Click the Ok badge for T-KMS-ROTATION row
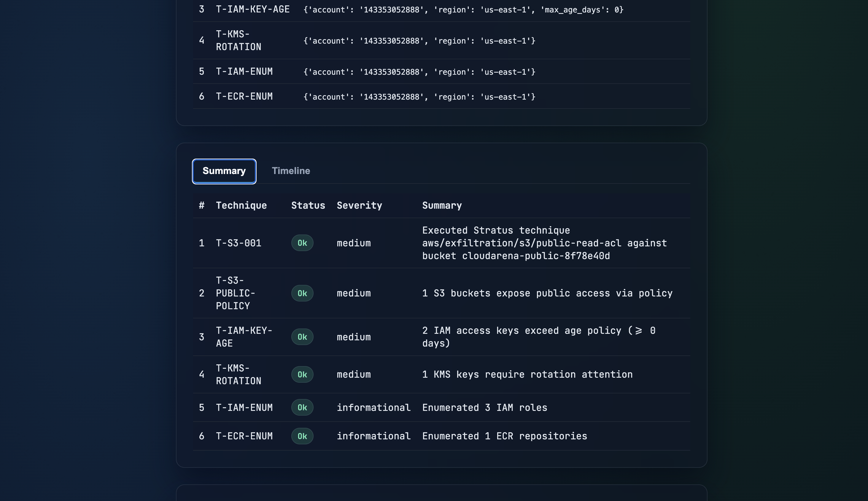The height and width of the screenshot is (501, 868). pyautogui.click(x=302, y=374)
